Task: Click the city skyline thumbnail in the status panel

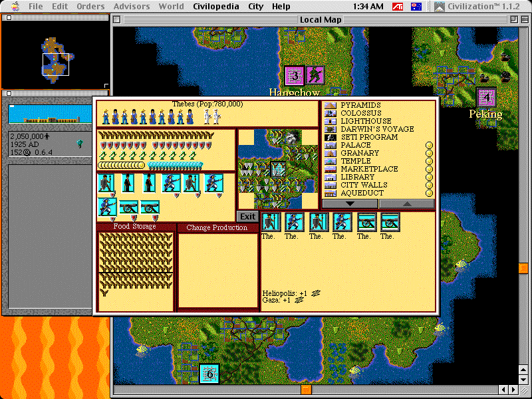Action: (x=50, y=114)
